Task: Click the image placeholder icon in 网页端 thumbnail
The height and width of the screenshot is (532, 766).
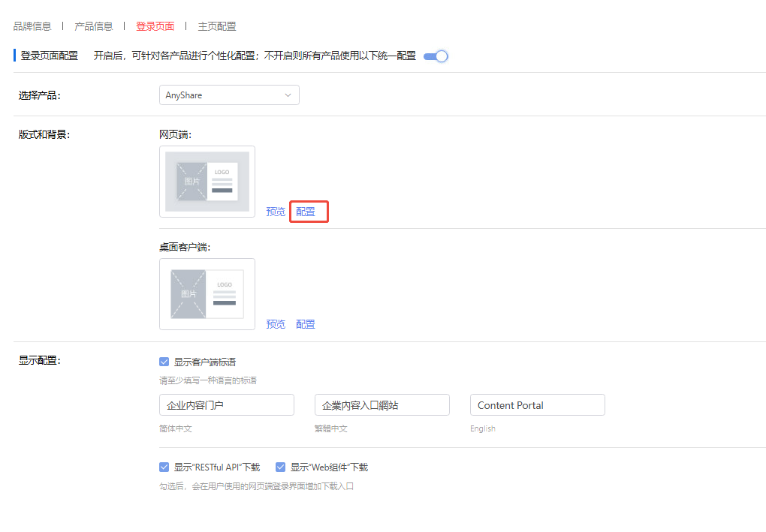Action: point(191,182)
